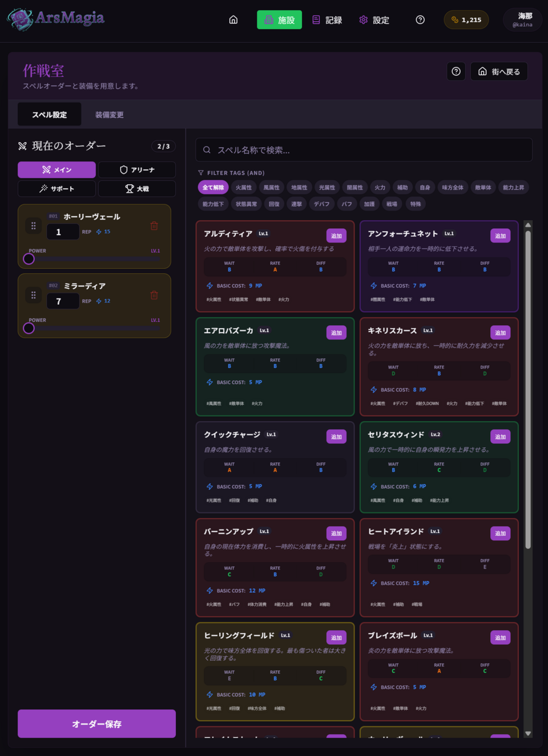Click the drag handle on ミラーディア
548x756 pixels.
(x=34, y=295)
